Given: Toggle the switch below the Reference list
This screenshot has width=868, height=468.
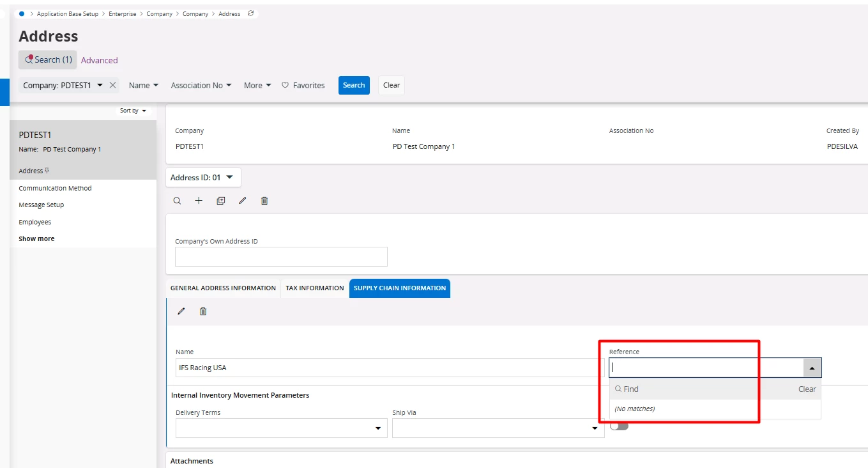Looking at the screenshot, I should tap(619, 426).
